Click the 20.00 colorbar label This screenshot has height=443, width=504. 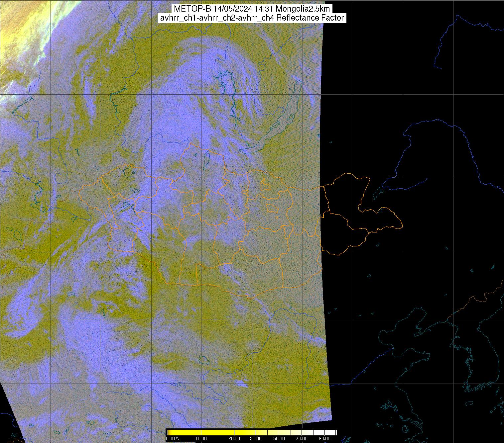tap(234, 438)
